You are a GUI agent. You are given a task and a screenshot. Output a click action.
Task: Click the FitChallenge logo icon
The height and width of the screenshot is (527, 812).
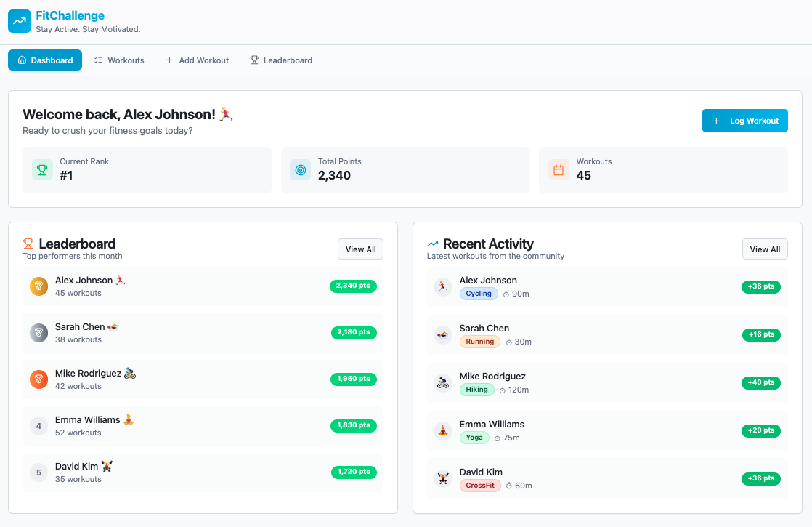tap(20, 21)
